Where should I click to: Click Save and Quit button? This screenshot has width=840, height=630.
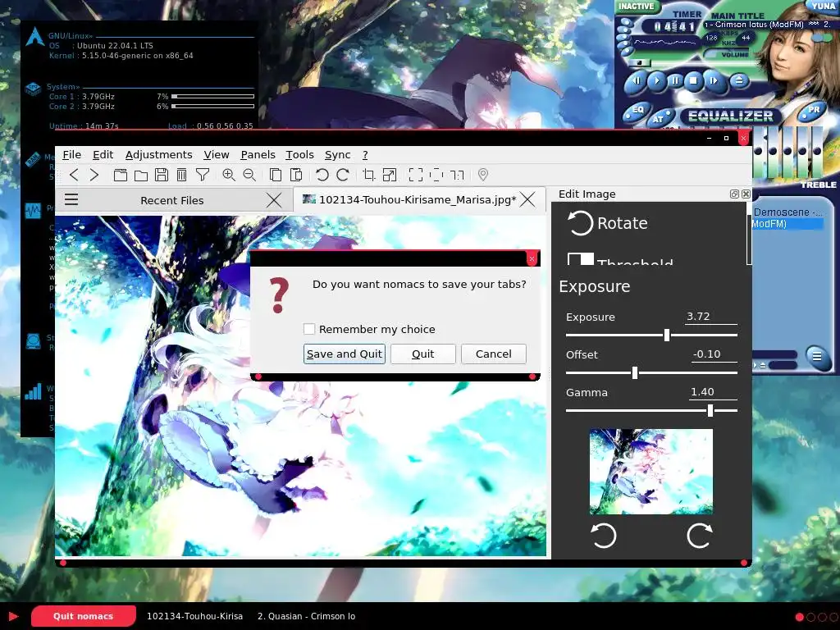pos(344,354)
